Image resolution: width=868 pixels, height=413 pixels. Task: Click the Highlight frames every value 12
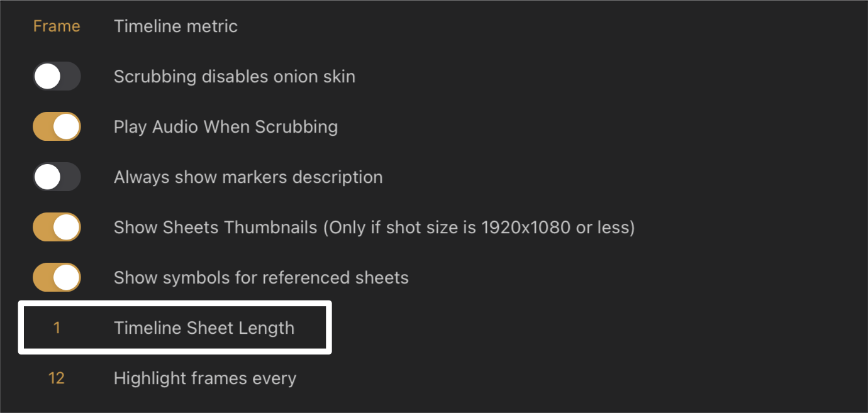coord(57,378)
